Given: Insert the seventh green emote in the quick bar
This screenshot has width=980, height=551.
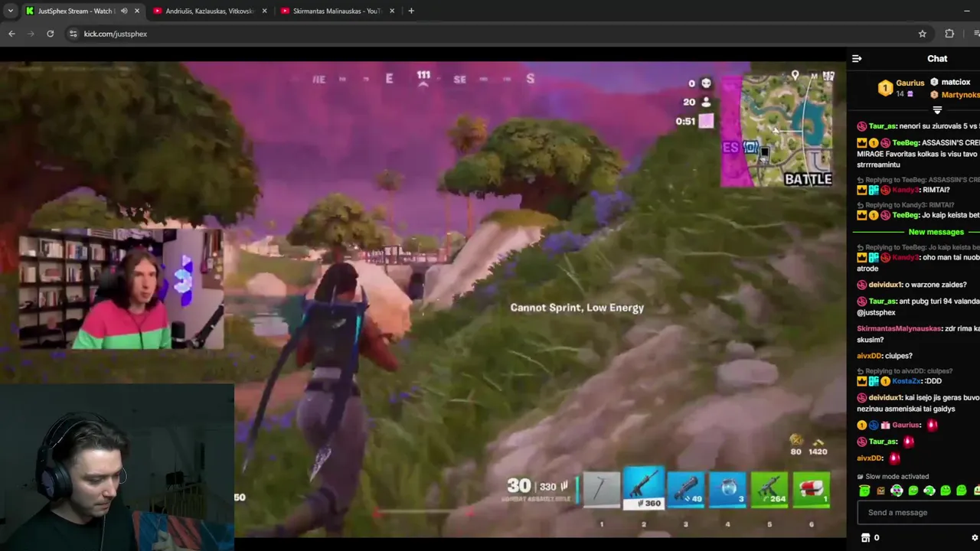Looking at the screenshot, I should (962, 491).
